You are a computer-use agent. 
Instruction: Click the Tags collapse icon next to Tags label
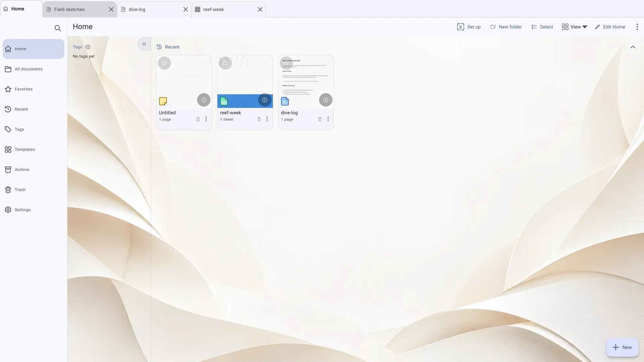click(x=88, y=47)
